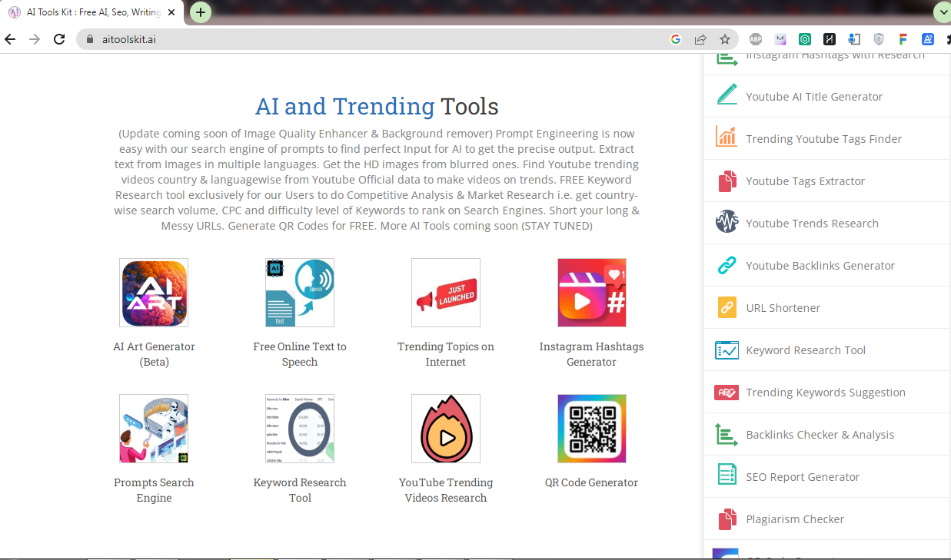This screenshot has height=560, width=951.
Task: Click the red document icon beside Youtube Tags Extractor
Action: coord(727,181)
